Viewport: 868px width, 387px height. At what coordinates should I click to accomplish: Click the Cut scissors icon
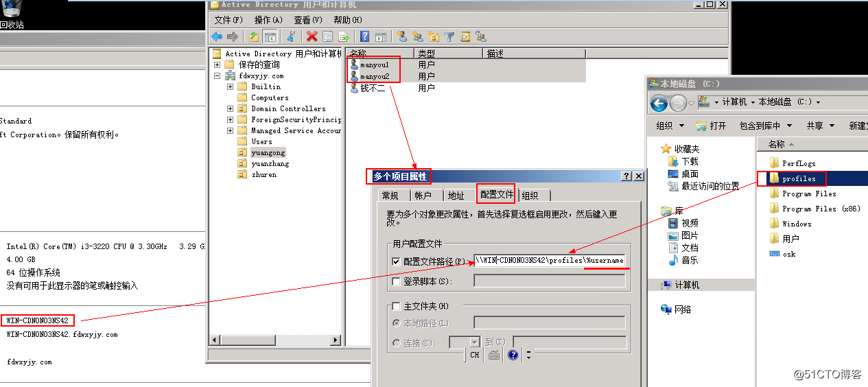click(x=291, y=36)
